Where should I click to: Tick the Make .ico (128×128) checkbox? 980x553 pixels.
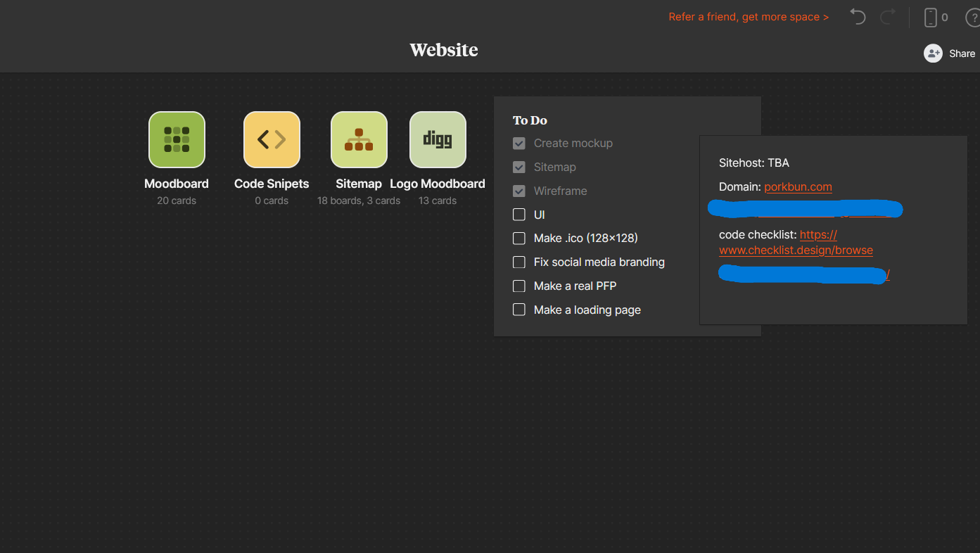(519, 239)
